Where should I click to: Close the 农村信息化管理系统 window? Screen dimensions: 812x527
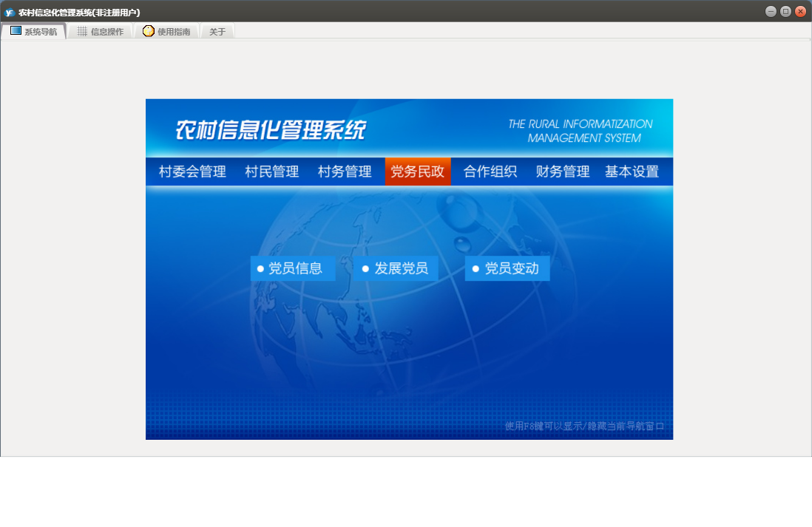click(800, 11)
